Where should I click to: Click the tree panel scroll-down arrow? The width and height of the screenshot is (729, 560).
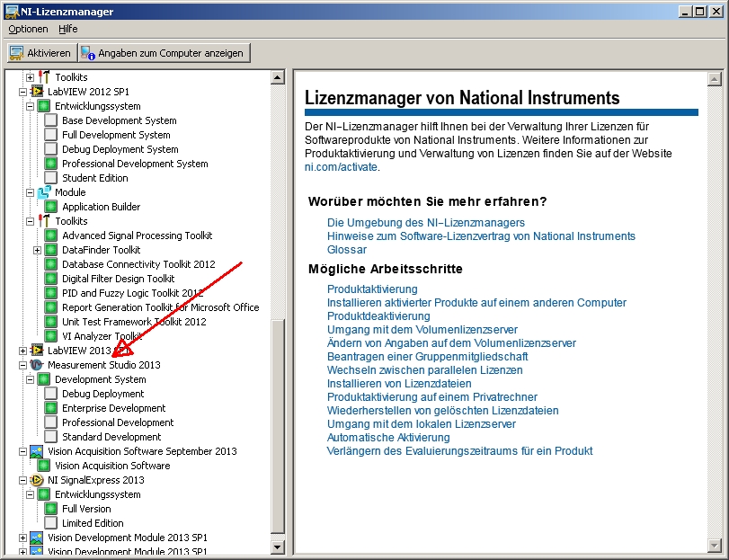(x=278, y=547)
